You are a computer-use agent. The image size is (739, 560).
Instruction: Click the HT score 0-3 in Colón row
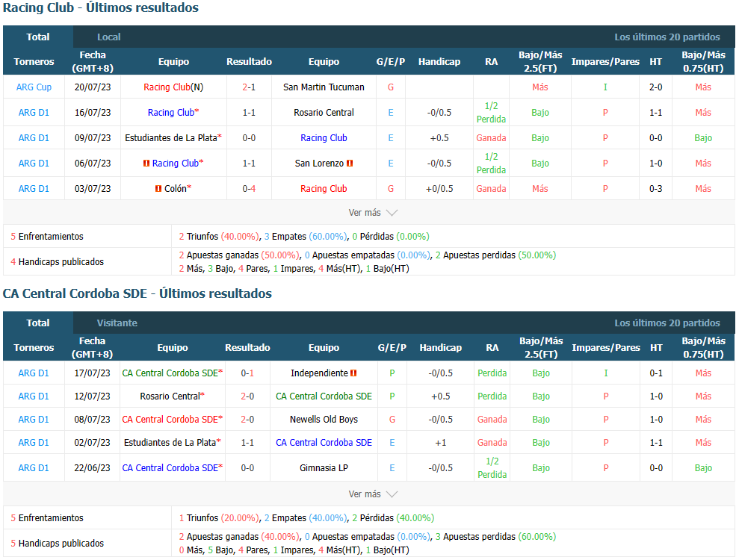point(655,189)
